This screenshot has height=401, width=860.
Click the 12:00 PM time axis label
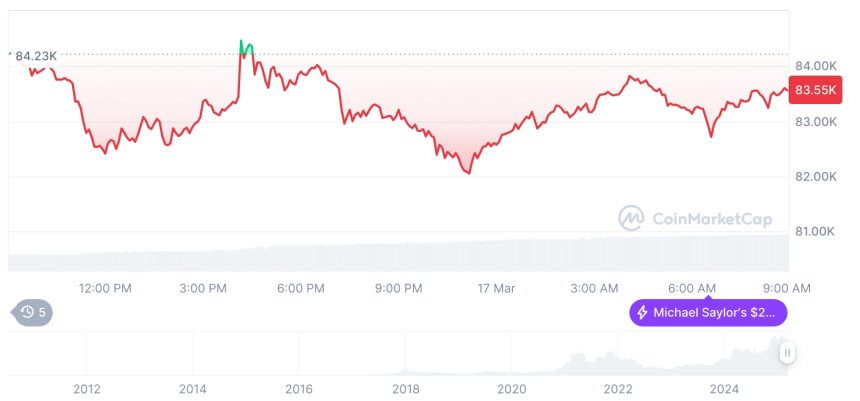(106, 288)
